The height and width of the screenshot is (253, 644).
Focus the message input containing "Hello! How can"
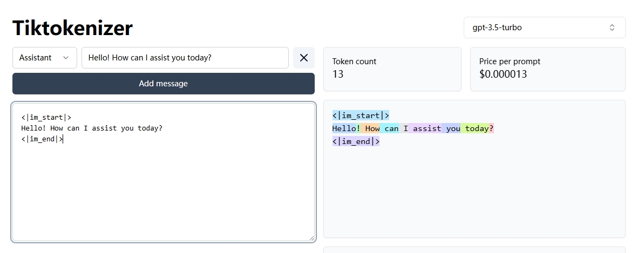[x=185, y=58]
